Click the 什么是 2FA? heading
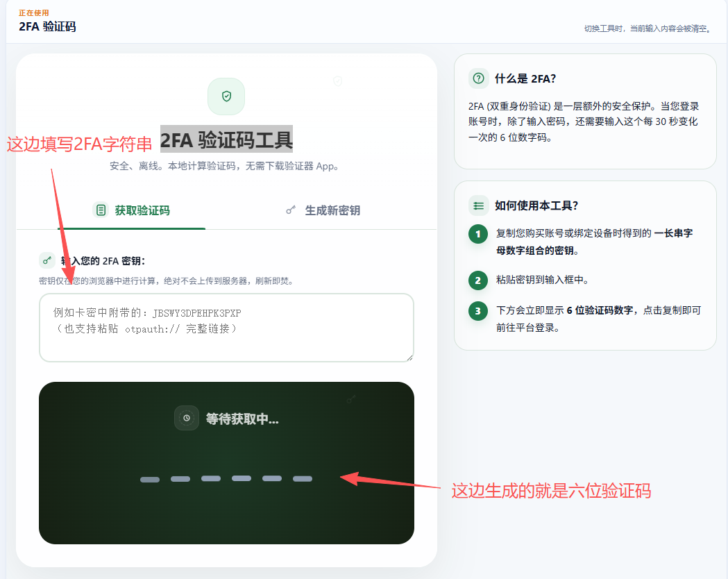 click(525, 78)
